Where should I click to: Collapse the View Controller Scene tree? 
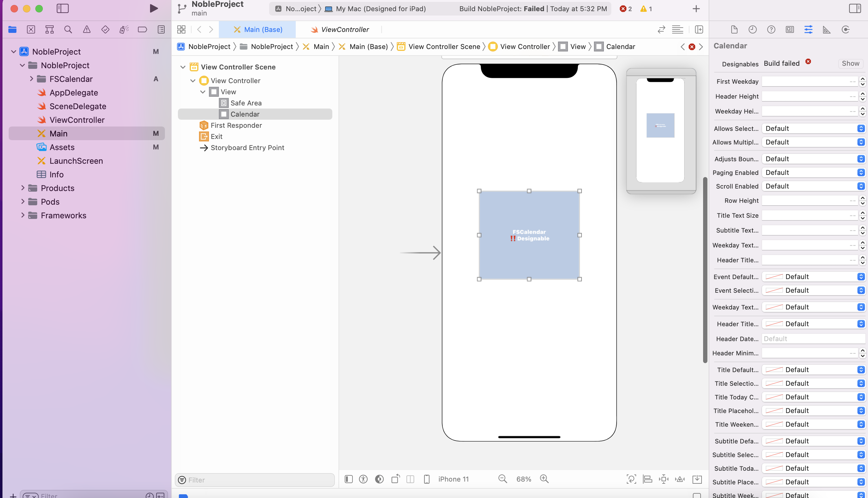pyautogui.click(x=183, y=67)
